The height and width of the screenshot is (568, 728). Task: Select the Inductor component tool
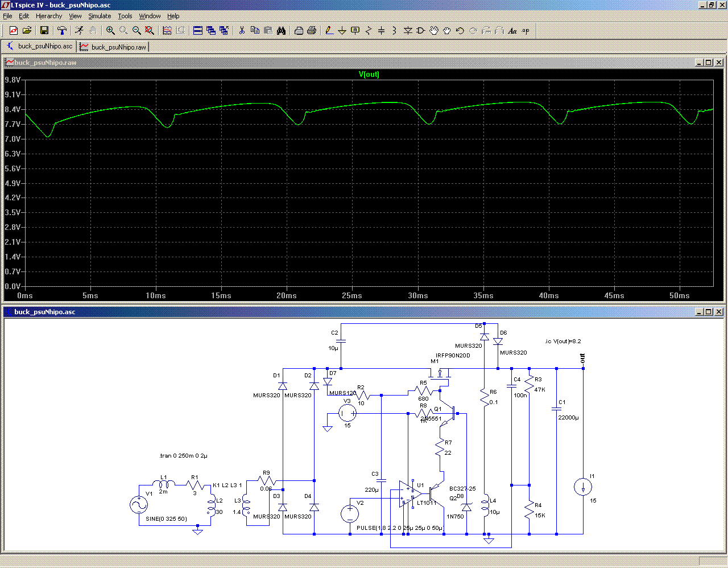point(394,31)
